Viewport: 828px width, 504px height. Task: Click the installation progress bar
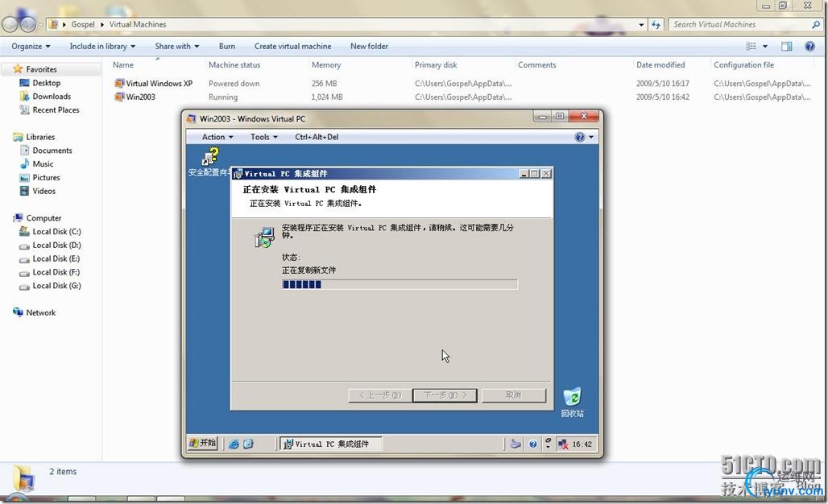pyautogui.click(x=400, y=284)
